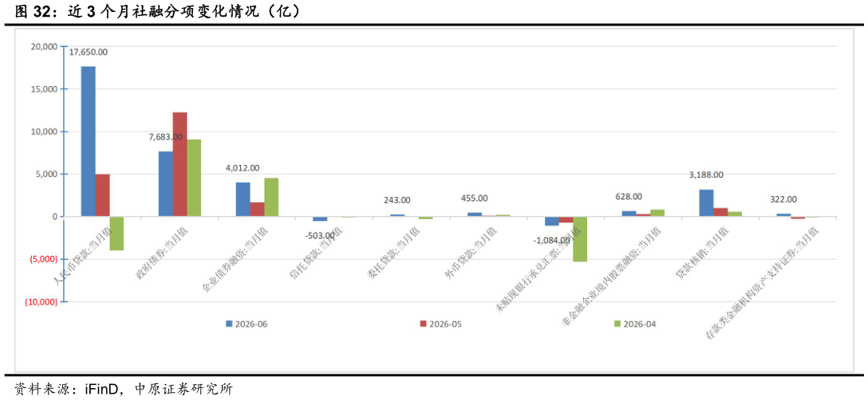Viewport: 868px width, 400px height.
Task: Select the 2026-04 legend label
Action: 640,324
